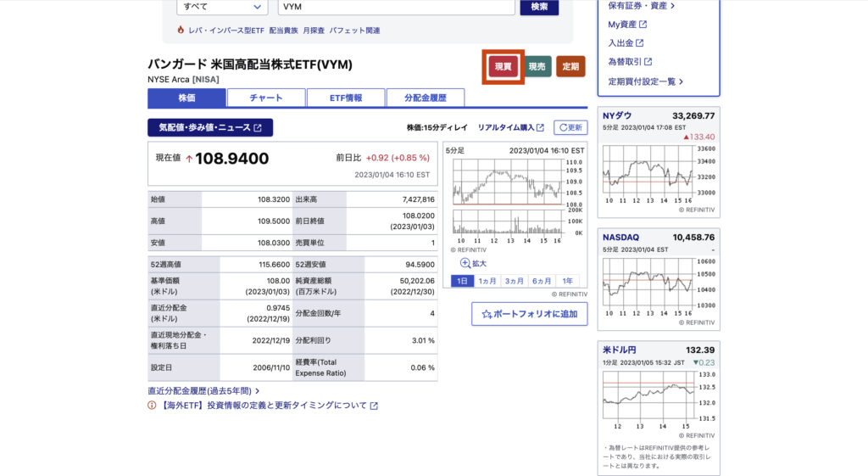Click the 52週高値 value 115.6600
868x476 pixels.
tap(274, 265)
